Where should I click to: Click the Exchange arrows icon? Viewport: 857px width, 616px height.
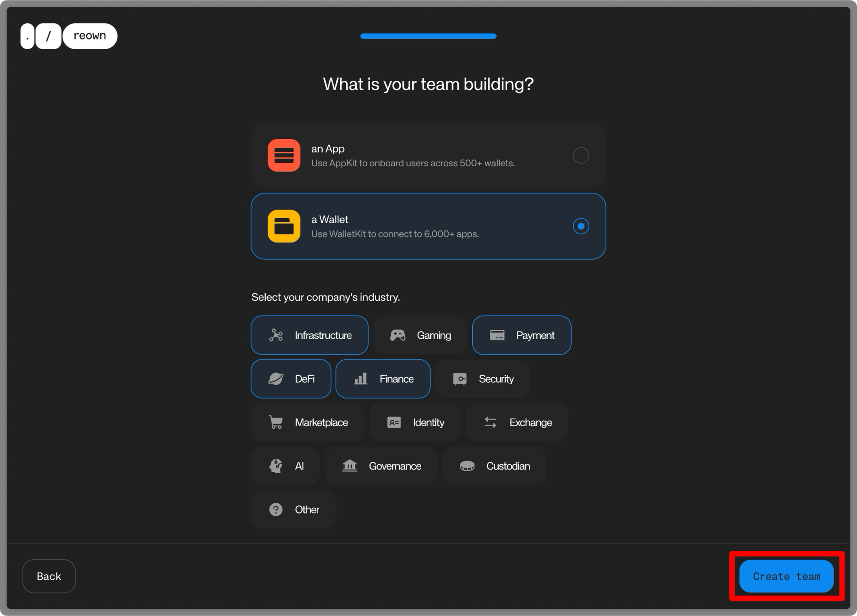pos(490,422)
